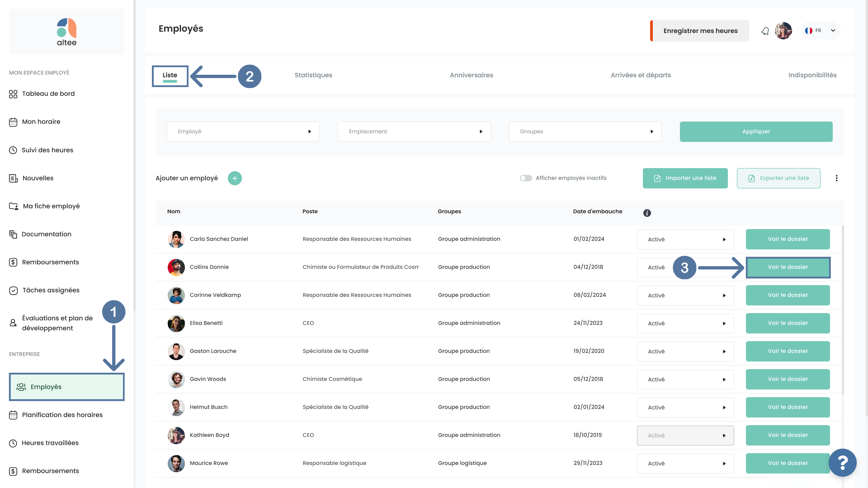Open the help question mark bubble
The height and width of the screenshot is (488, 868).
(x=842, y=463)
